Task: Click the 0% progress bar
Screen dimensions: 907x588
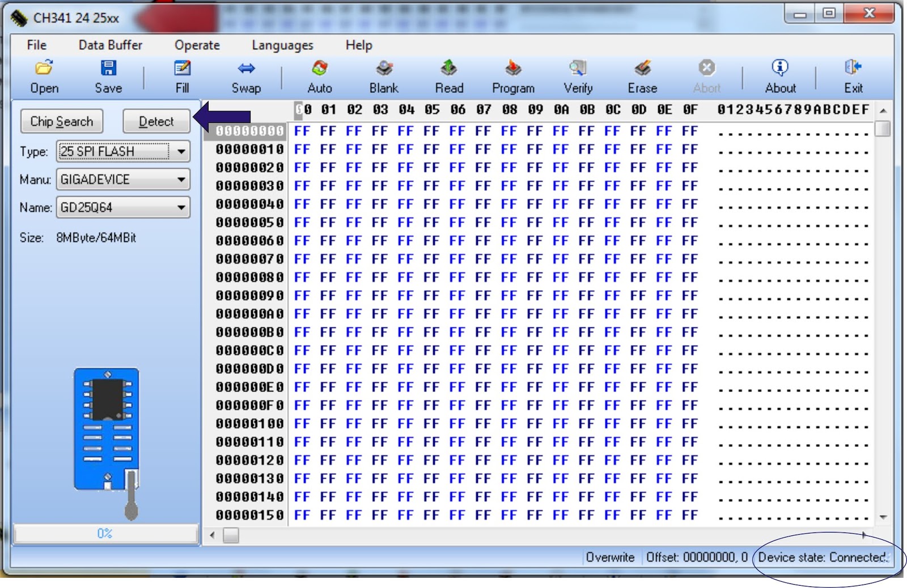Action: [105, 532]
